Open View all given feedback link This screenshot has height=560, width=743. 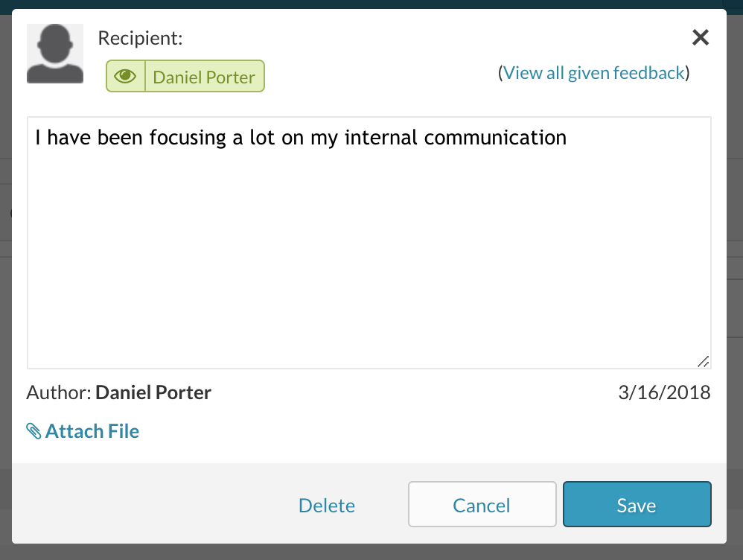coord(594,72)
